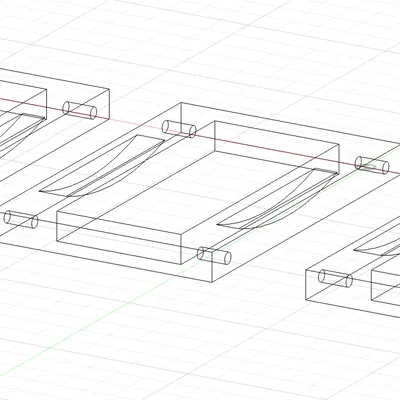The image size is (400, 400).
Task: Select the curved surface beside the central raised box
Action: (102, 166)
